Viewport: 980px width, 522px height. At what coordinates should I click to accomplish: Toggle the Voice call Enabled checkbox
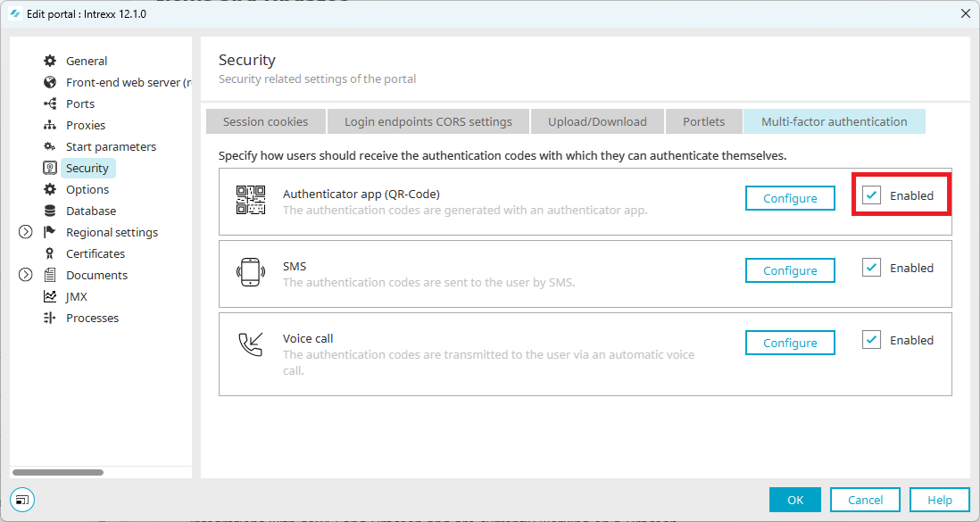(871, 339)
